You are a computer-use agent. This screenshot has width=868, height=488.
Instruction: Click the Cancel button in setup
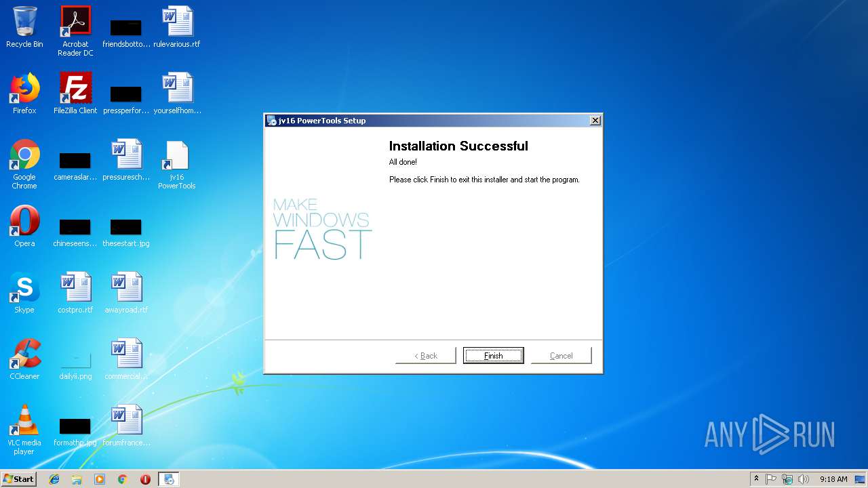[561, 355]
